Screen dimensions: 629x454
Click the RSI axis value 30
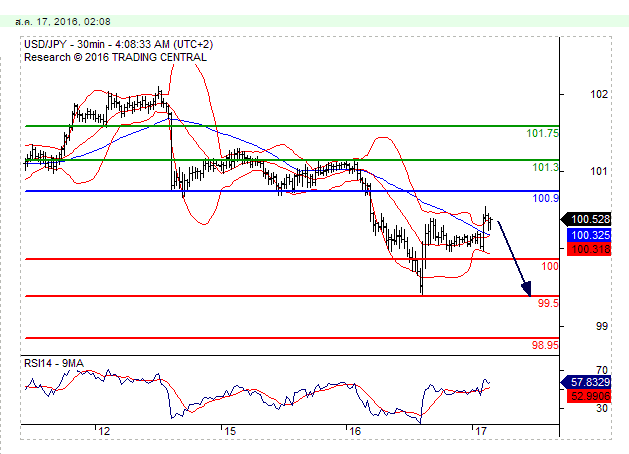602,408
